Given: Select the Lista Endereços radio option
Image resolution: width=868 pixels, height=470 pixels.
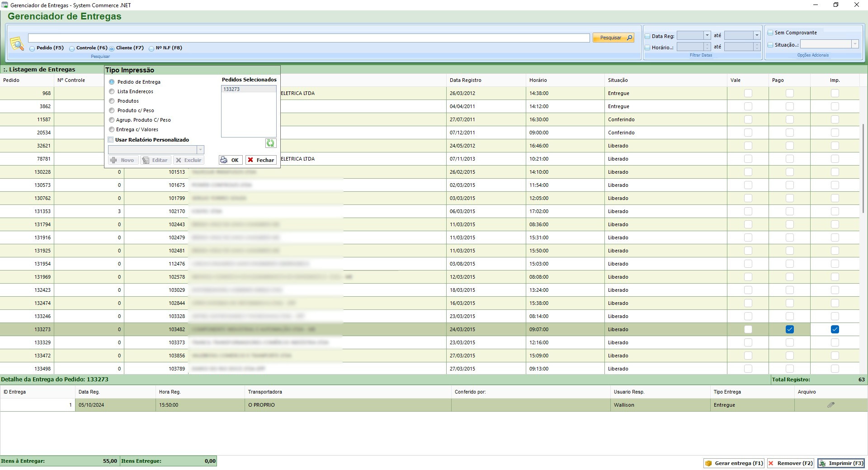Looking at the screenshot, I should (112, 91).
